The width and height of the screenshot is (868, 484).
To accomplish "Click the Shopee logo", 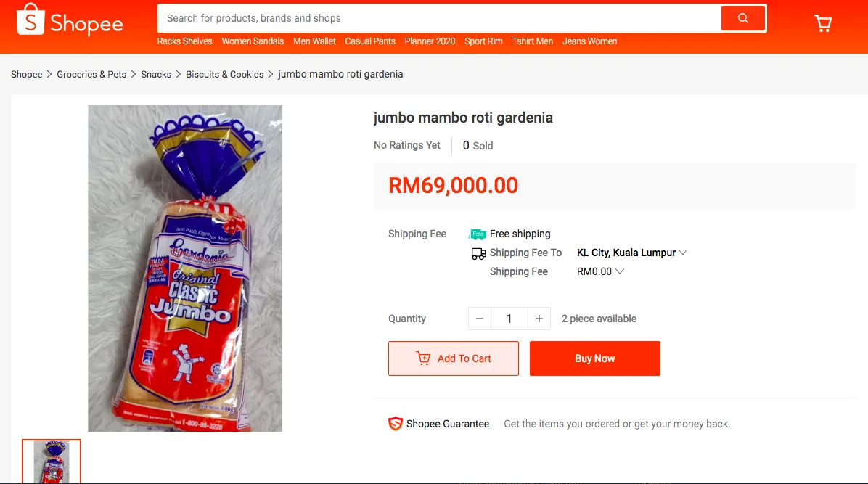I will coord(70,20).
